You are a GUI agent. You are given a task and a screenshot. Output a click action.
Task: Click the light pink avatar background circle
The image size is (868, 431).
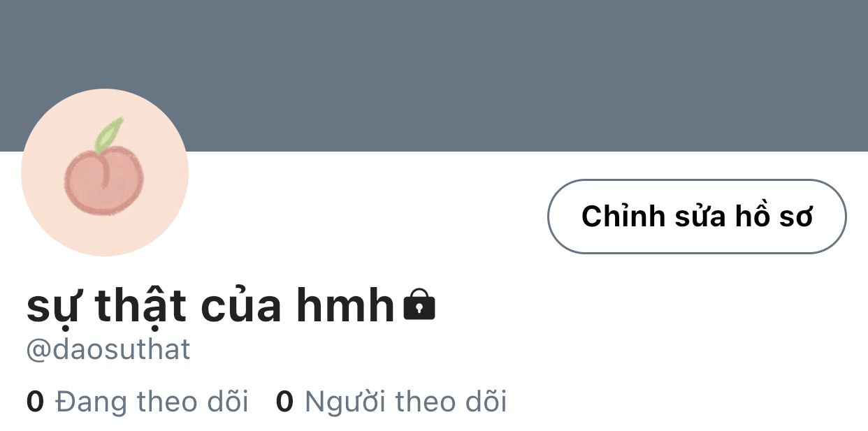point(105,173)
